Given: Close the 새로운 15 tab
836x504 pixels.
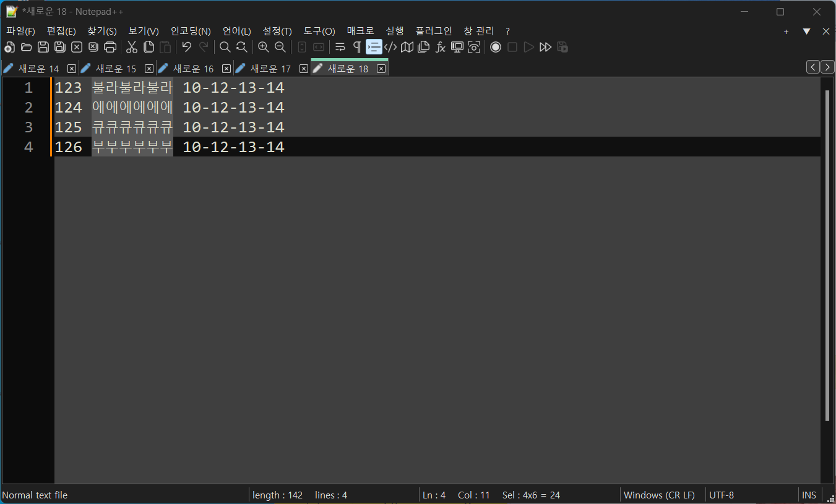Looking at the screenshot, I should point(149,69).
